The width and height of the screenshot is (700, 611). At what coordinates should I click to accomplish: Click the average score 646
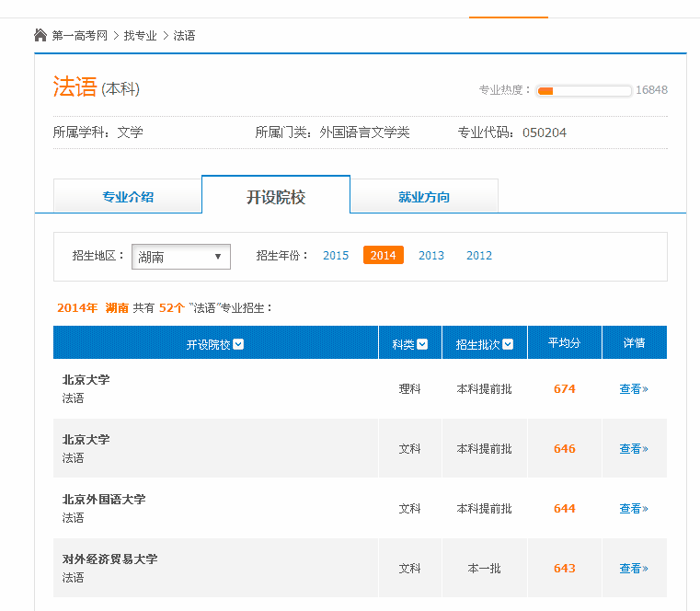coord(564,449)
